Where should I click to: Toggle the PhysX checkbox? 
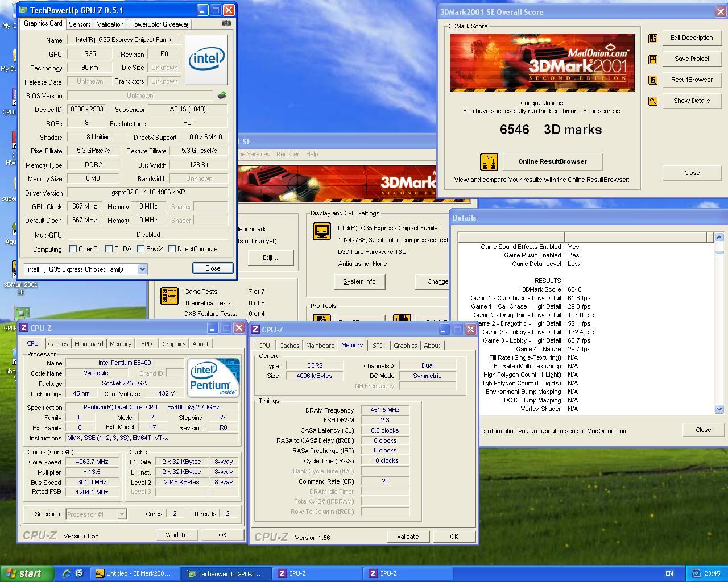point(140,249)
